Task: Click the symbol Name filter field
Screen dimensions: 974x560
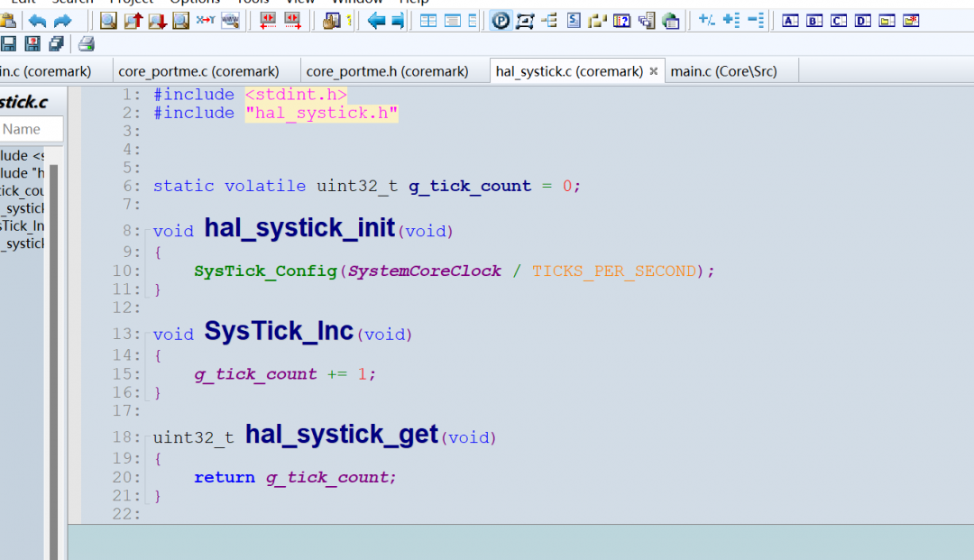Action: pyautogui.click(x=31, y=129)
